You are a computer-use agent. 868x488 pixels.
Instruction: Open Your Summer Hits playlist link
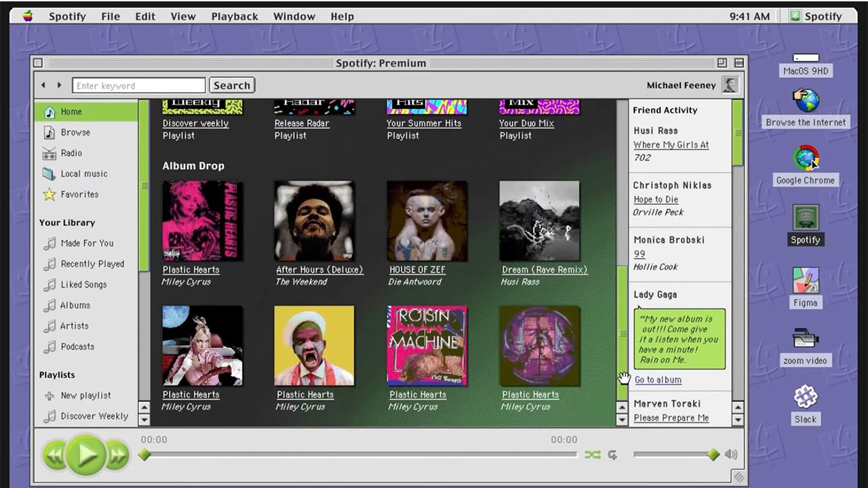coord(424,123)
